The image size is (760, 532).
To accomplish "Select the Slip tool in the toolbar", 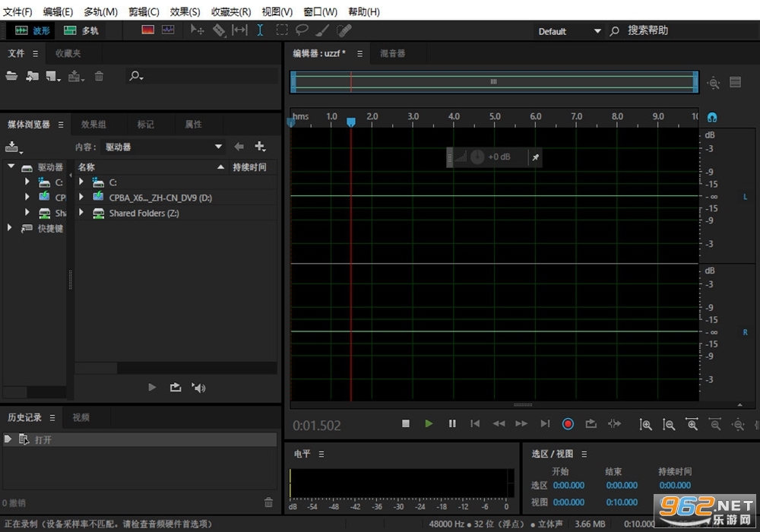I will (239, 30).
